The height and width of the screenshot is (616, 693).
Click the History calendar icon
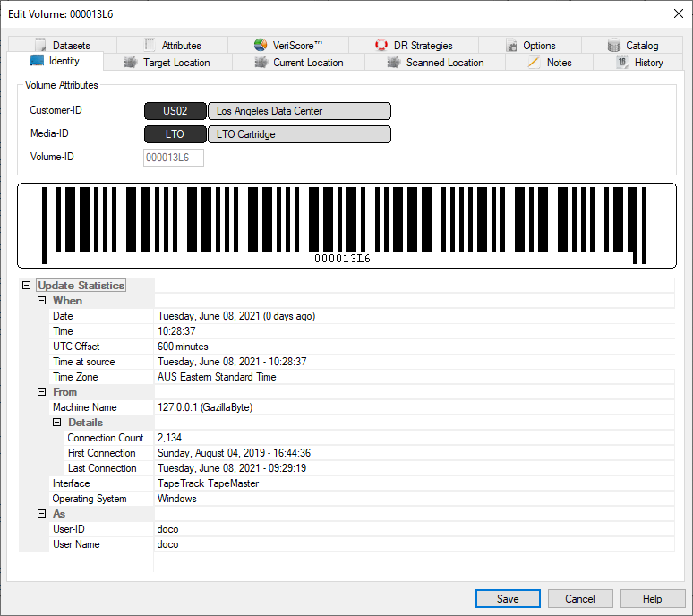tap(622, 63)
